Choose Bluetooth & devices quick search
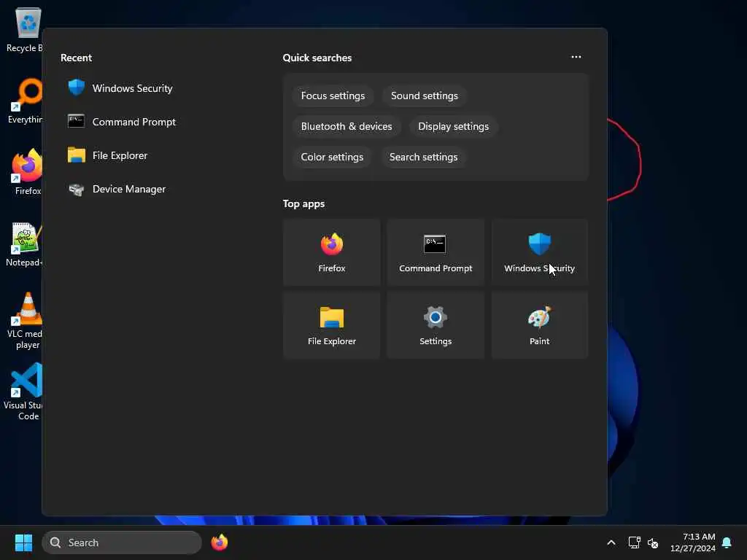This screenshot has height=560, width=747. pos(347,127)
